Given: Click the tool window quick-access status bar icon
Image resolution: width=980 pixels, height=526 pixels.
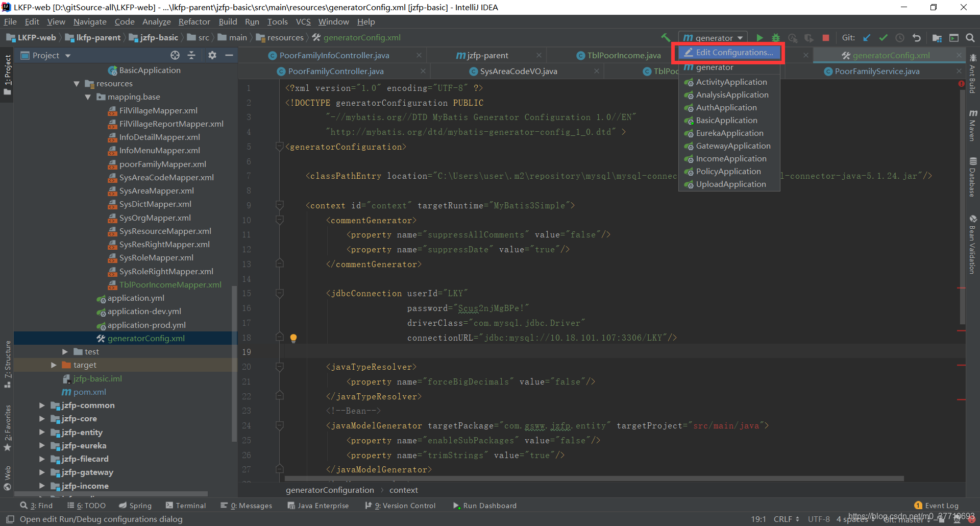Looking at the screenshot, I should click(10, 519).
